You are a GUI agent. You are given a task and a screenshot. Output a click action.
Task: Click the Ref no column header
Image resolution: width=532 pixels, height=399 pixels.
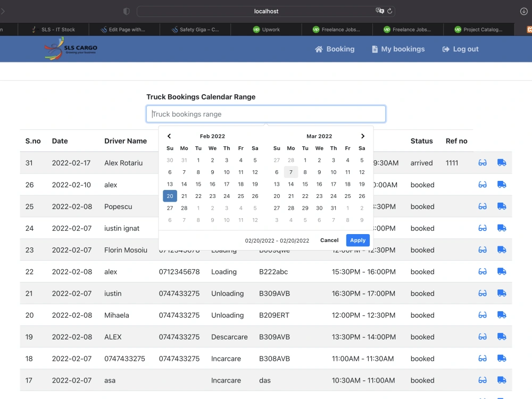pos(456,141)
